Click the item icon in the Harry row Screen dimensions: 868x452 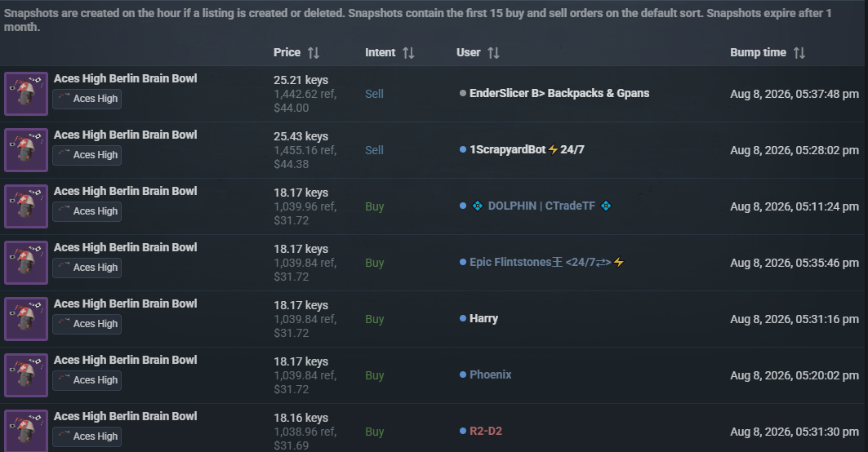(26, 319)
